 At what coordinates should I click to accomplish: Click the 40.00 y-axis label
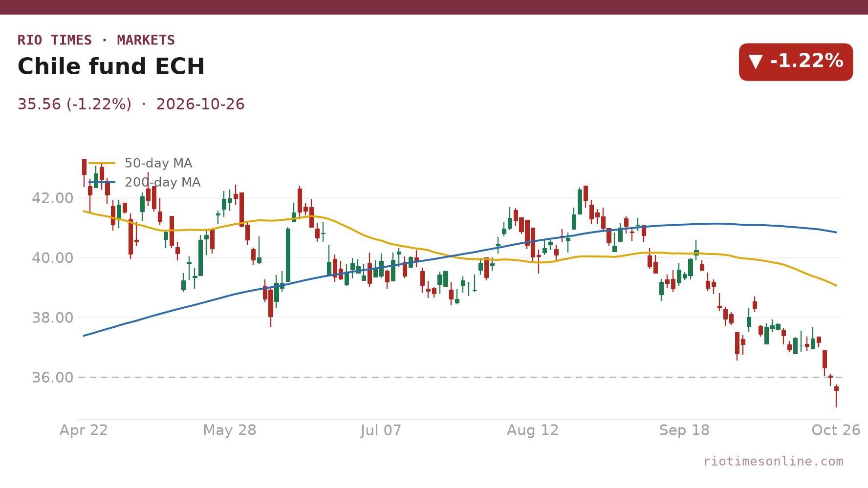click(x=52, y=258)
